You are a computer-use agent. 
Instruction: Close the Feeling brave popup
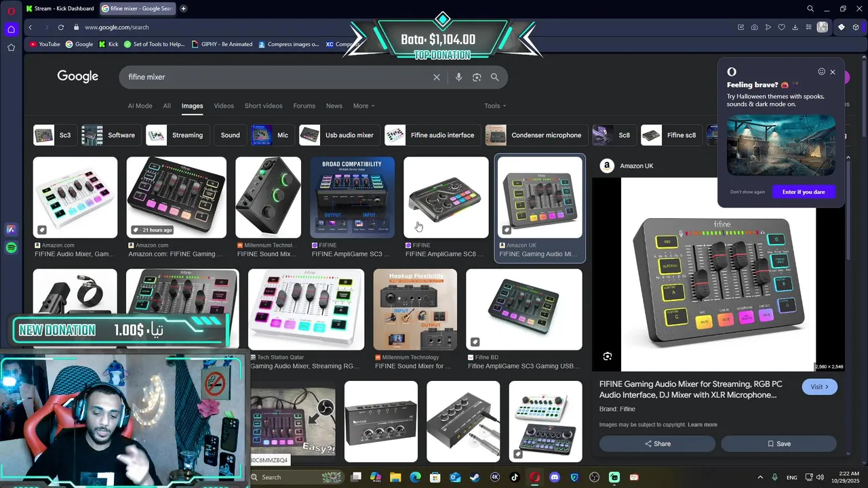(833, 72)
